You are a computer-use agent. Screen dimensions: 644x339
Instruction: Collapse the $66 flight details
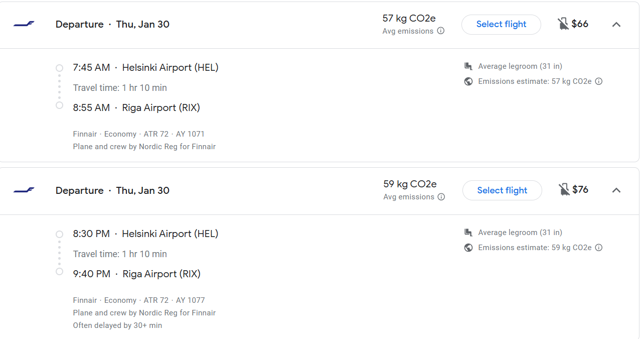pyautogui.click(x=616, y=24)
